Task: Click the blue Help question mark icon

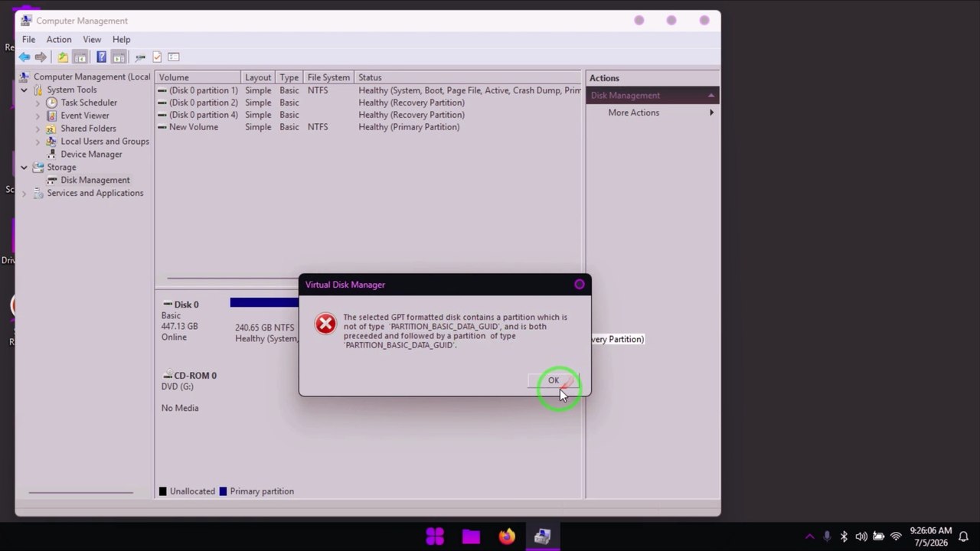Action: point(101,57)
